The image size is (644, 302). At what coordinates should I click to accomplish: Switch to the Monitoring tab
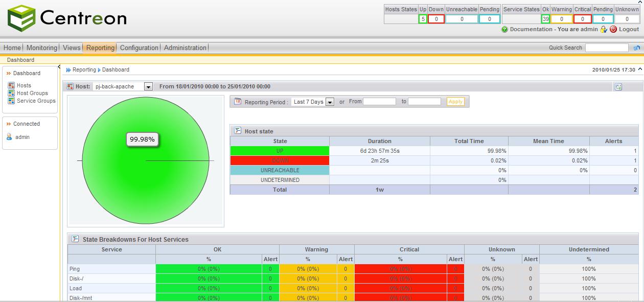coord(42,48)
